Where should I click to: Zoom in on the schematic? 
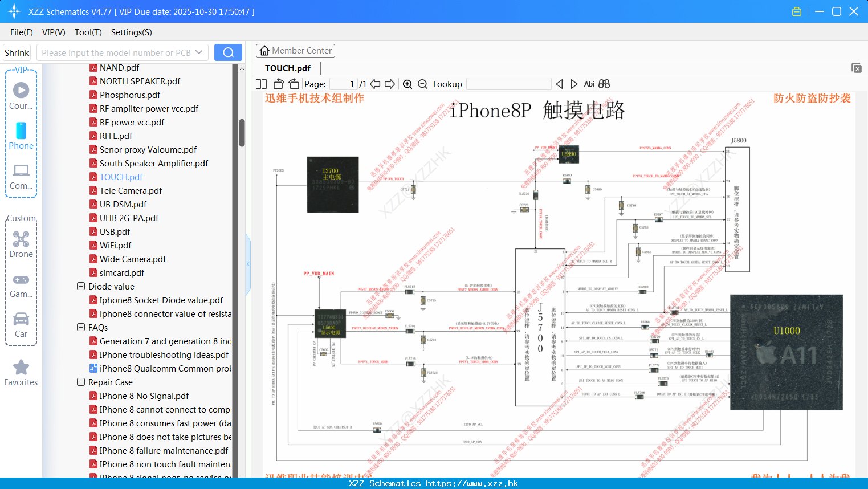(x=407, y=84)
